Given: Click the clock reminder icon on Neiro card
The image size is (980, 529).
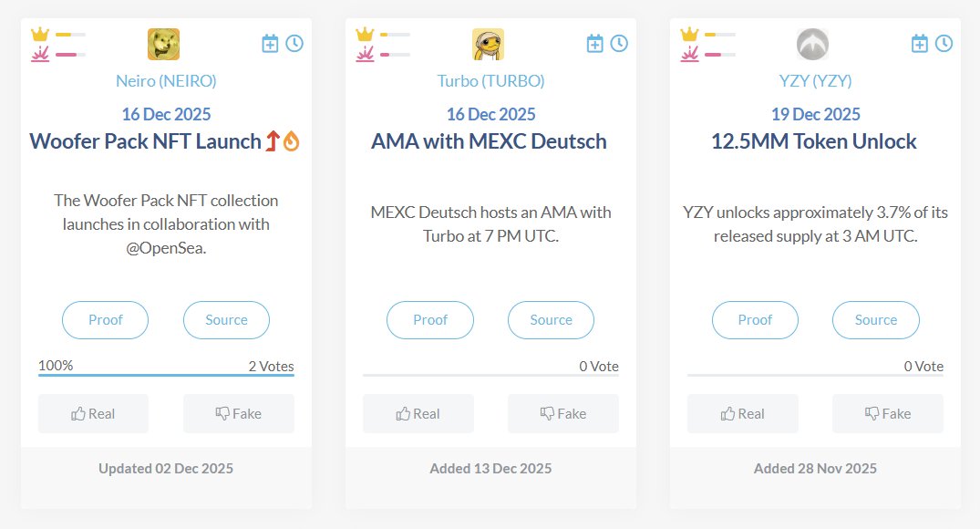Looking at the screenshot, I should [x=294, y=43].
